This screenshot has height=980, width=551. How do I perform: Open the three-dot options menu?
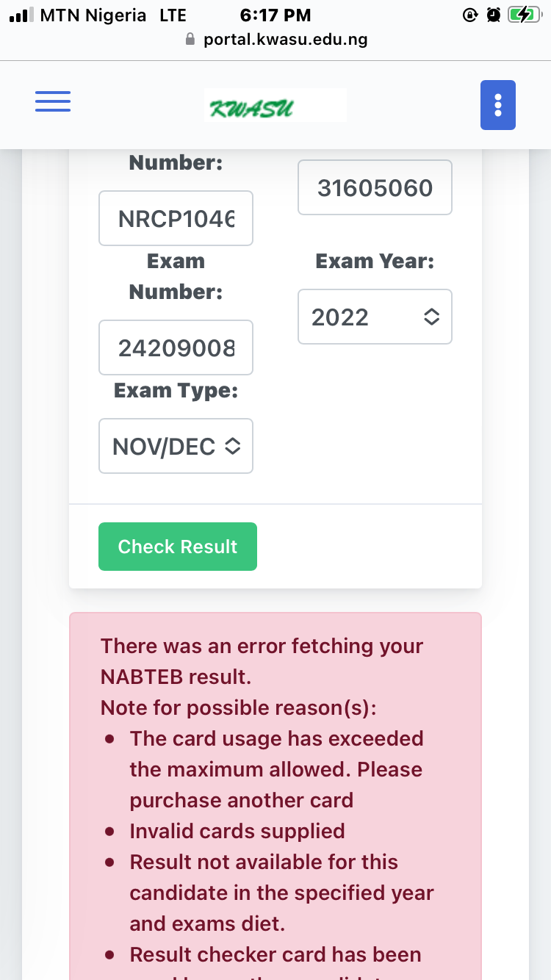pos(497,105)
